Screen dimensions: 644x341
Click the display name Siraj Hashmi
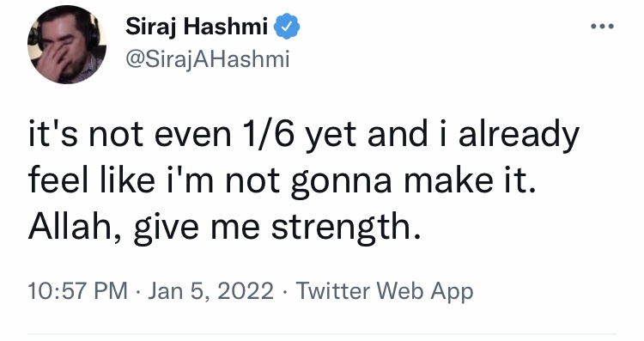pos(197,27)
